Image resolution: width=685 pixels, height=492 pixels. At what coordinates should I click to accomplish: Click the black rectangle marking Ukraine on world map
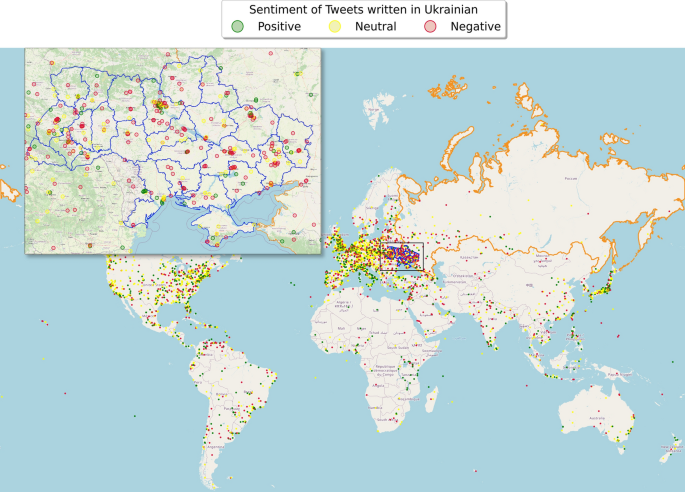pos(401,256)
